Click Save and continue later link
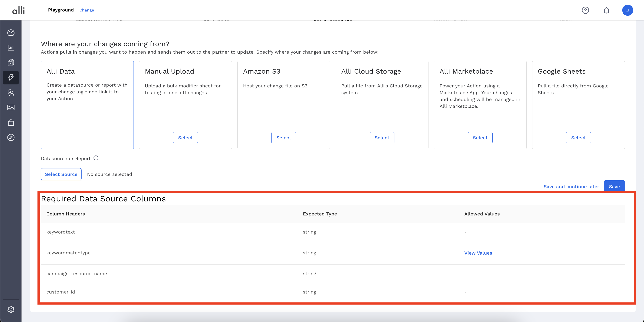644x322 pixels. click(x=571, y=187)
